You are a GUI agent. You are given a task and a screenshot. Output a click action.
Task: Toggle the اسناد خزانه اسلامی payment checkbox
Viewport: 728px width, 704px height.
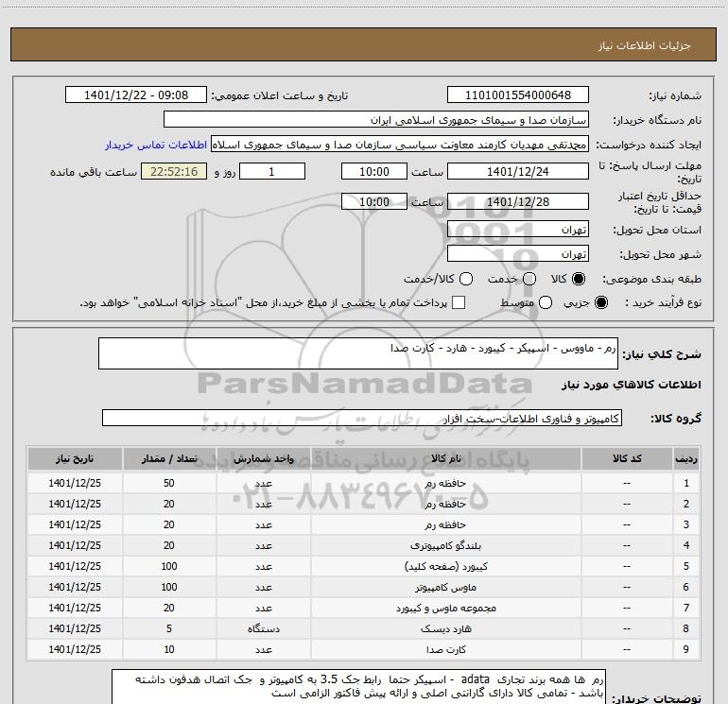coord(459,302)
